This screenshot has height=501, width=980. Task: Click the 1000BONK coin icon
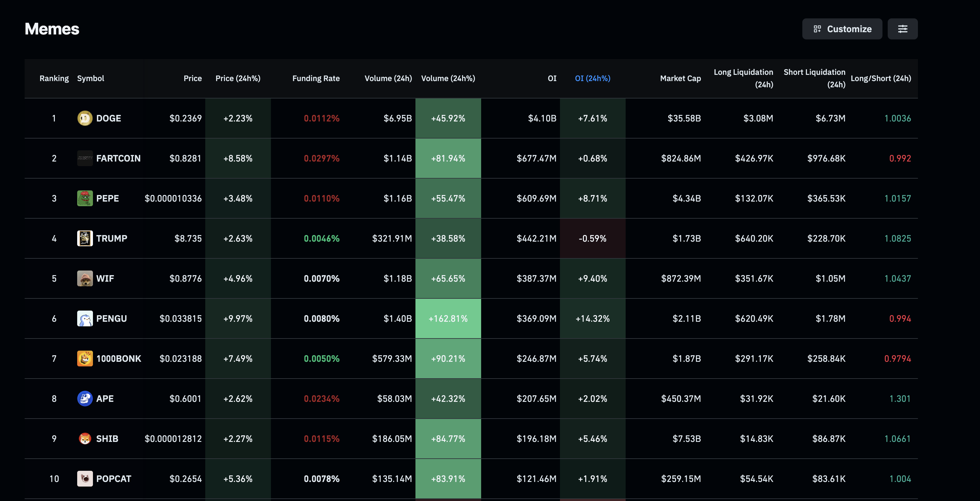click(85, 358)
